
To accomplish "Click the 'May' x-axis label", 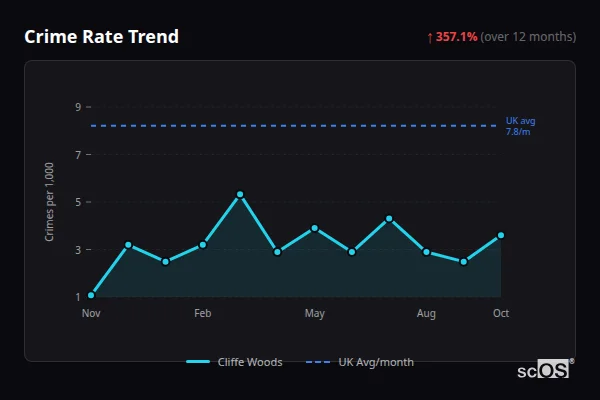I will tap(315, 313).
